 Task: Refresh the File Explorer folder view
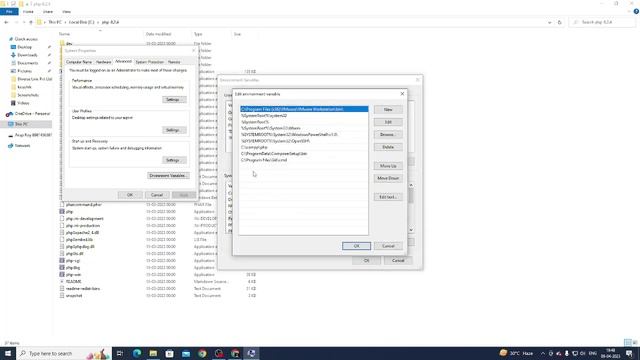(x=560, y=22)
